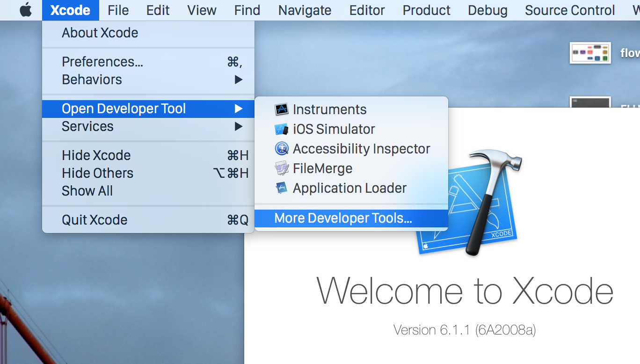
Task: Choose Hide Others
Action: pyautogui.click(x=148, y=173)
